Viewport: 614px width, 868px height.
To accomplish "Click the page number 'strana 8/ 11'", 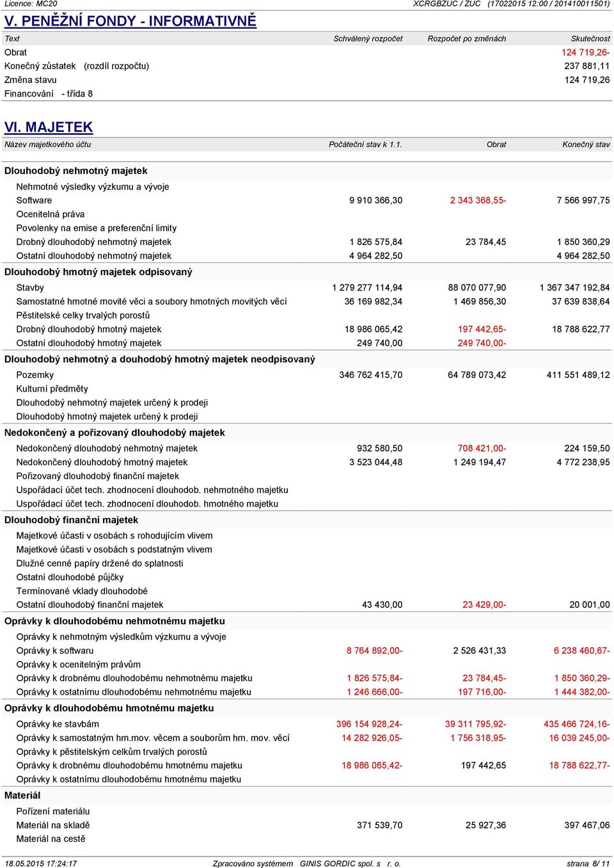I will point(588,864).
